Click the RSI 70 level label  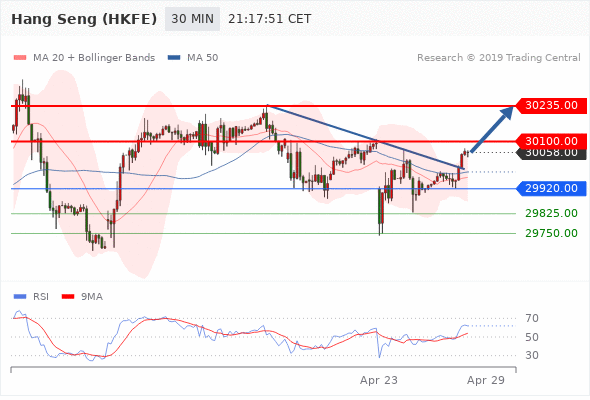532,318
